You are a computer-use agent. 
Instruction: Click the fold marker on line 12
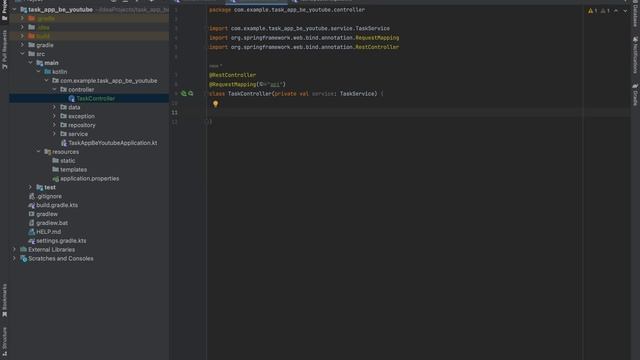point(207,122)
